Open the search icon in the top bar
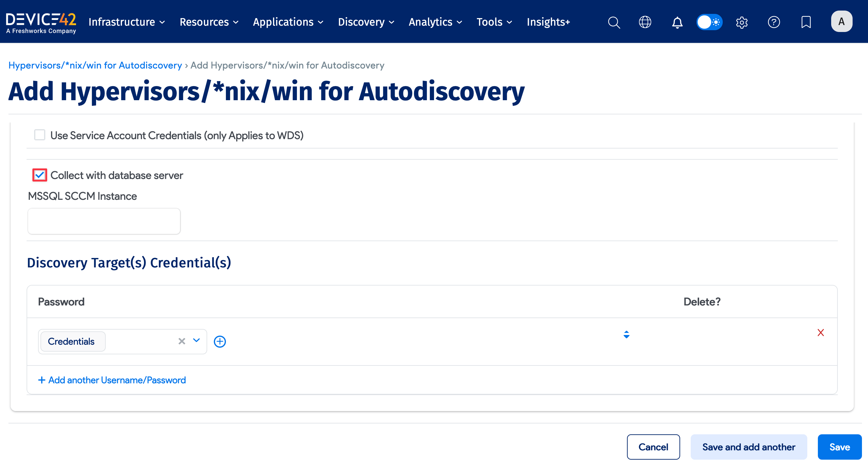Viewport: 868px width, 466px height. pos(614,22)
